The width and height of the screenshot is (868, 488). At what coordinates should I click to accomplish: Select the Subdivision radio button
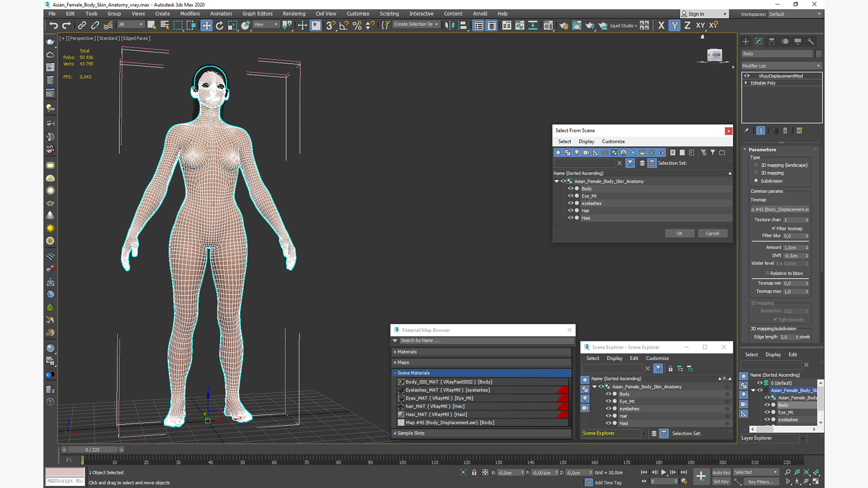click(756, 181)
